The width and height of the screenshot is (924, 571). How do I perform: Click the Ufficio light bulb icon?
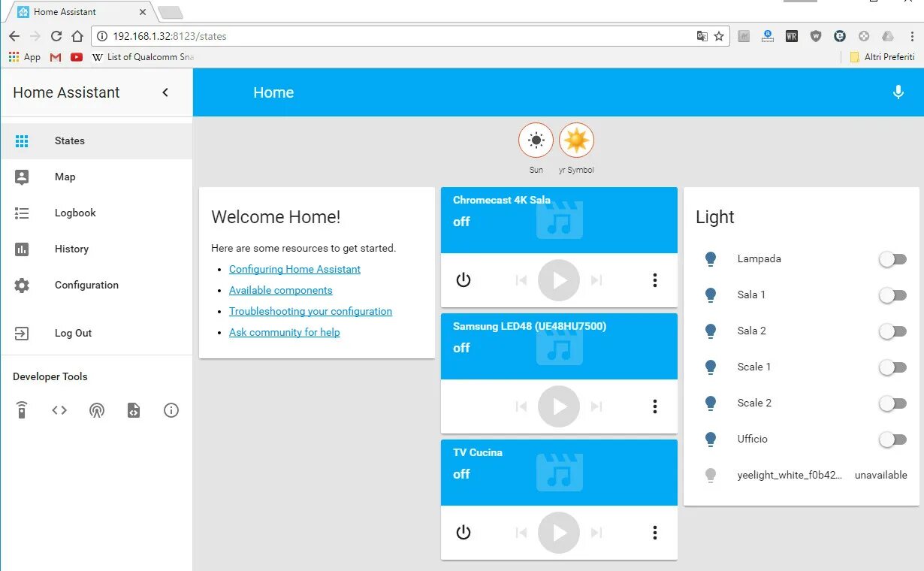click(711, 440)
